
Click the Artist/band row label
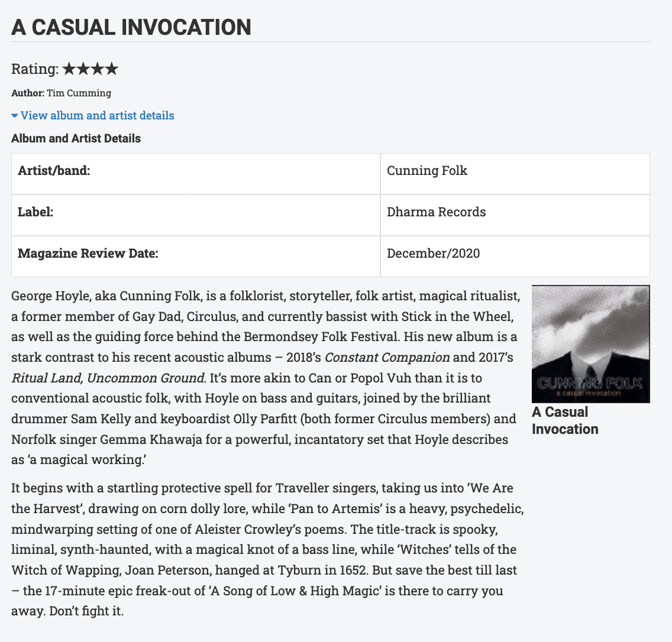[x=54, y=171]
